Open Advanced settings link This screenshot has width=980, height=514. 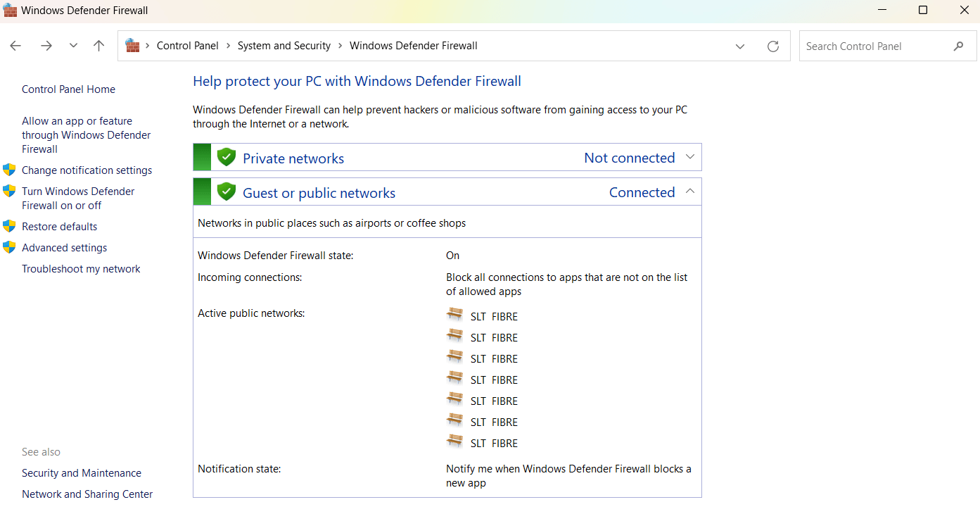(x=64, y=248)
